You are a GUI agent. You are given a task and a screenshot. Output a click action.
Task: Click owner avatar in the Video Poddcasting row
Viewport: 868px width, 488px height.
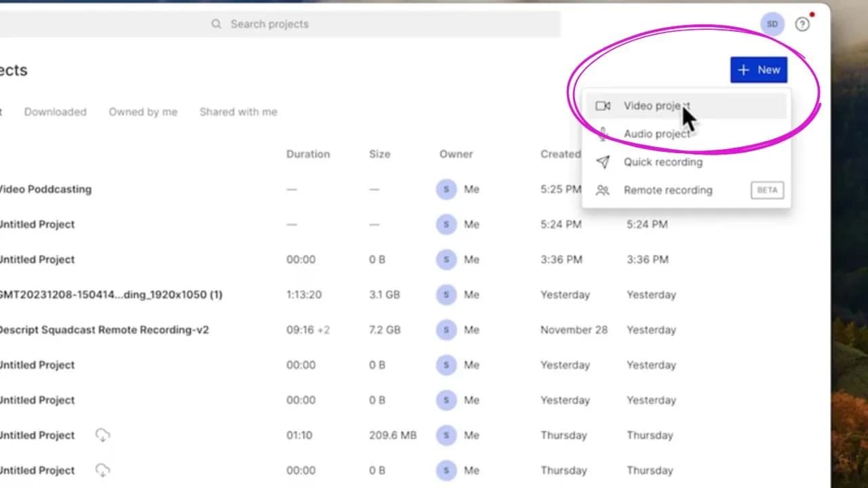(x=446, y=190)
